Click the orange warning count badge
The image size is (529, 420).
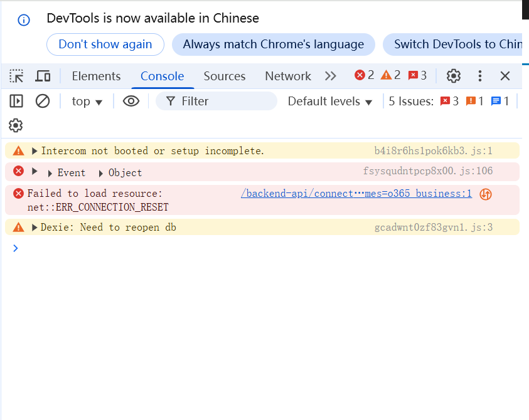(x=390, y=76)
